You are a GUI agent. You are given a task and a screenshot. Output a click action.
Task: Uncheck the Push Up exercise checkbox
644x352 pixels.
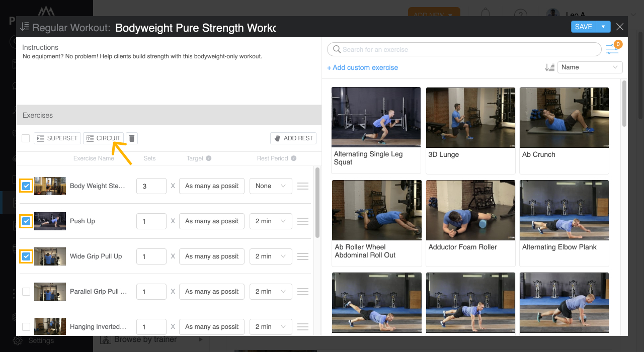click(x=26, y=221)
